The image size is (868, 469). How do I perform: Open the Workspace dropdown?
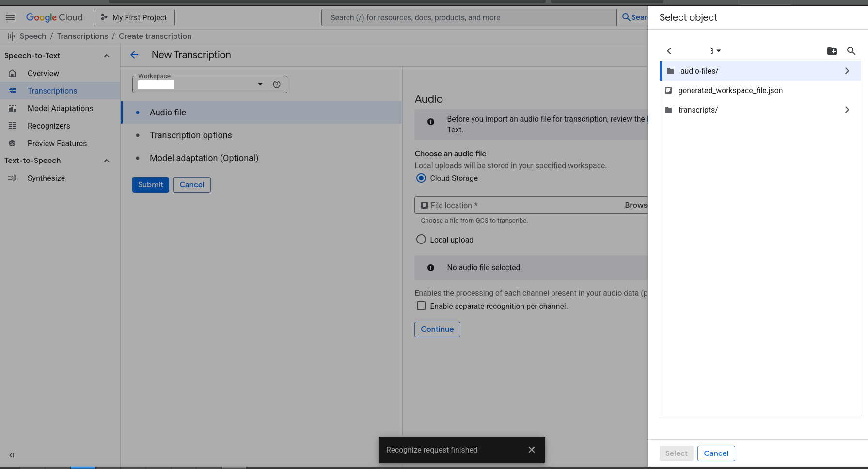pyautogui.click(x=260, y=84)
